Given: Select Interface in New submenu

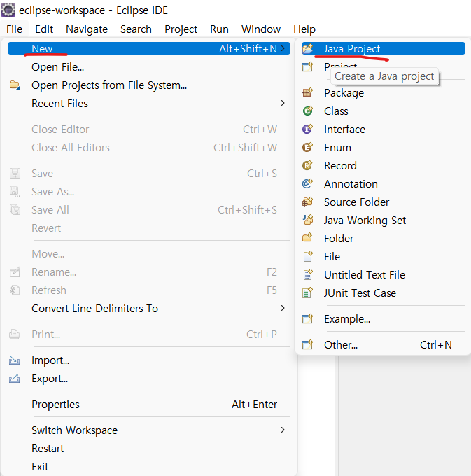Looking at the screenshot, I should (384, 129).
